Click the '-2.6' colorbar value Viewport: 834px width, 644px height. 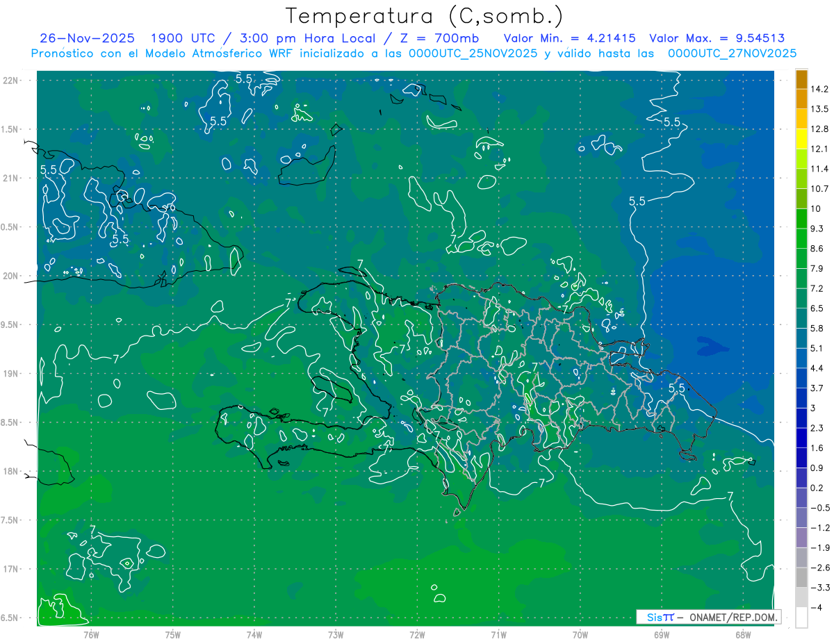point(819,568)
